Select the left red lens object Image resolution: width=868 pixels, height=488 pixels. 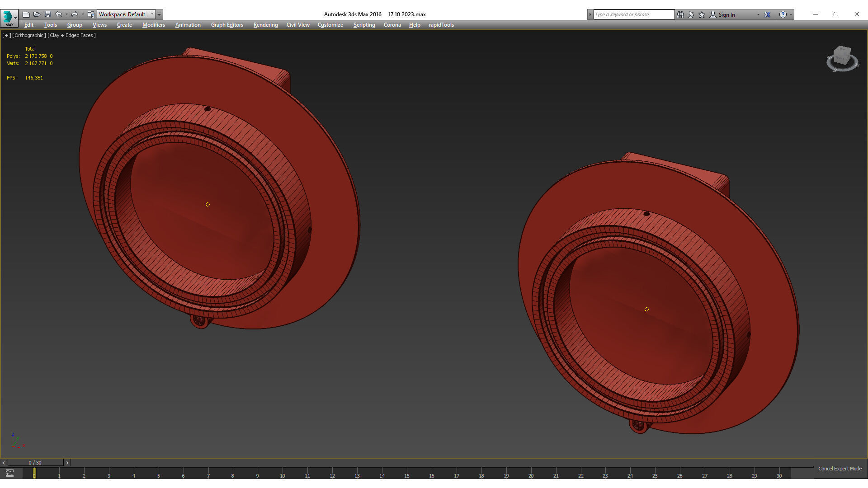coord(208,204)
